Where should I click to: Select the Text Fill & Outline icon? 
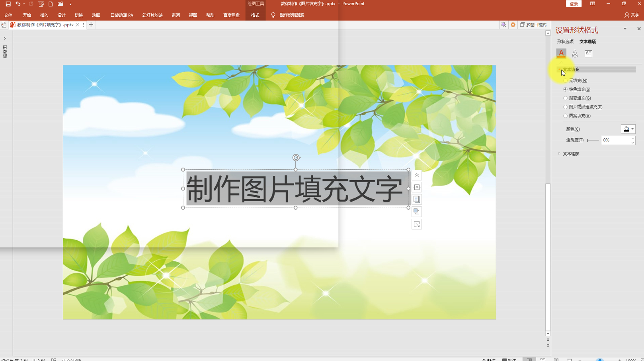(561, 53)
